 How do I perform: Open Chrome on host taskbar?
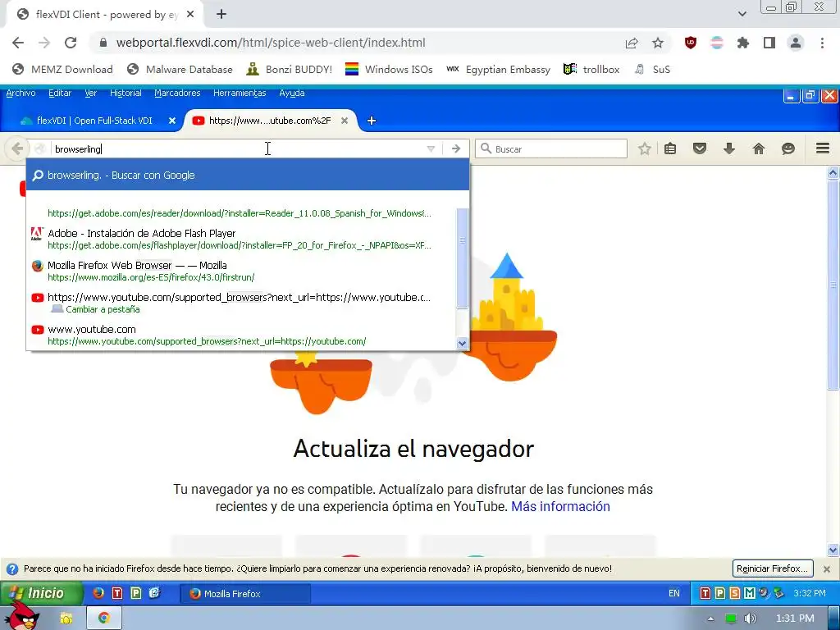[104, 619]
